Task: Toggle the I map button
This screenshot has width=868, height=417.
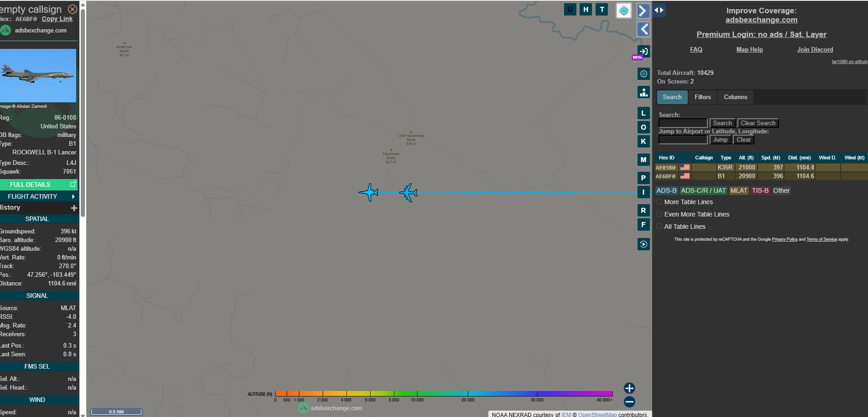Action: pos(643,192)
